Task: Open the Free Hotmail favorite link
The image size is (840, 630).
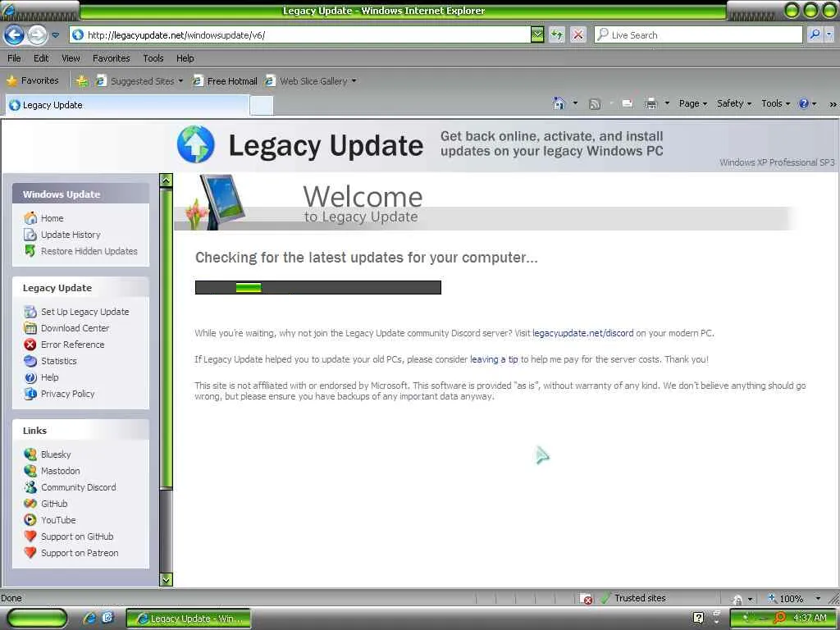Action: tap(225, 81)
